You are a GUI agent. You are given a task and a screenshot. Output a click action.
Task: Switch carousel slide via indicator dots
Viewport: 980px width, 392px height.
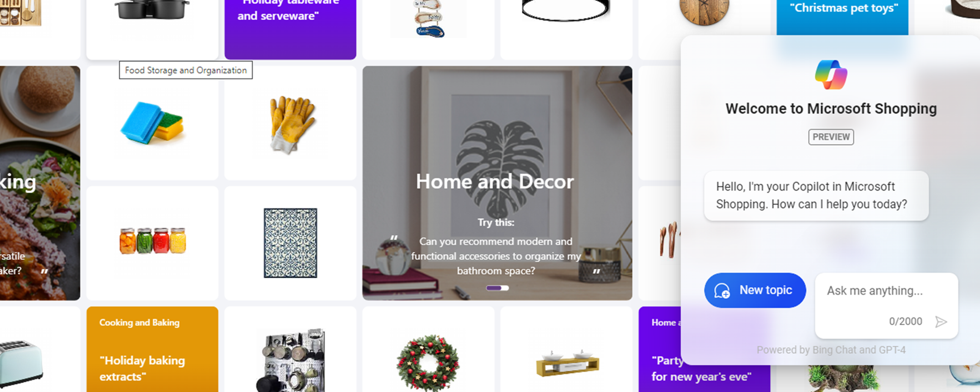click(x=497, y=288)
